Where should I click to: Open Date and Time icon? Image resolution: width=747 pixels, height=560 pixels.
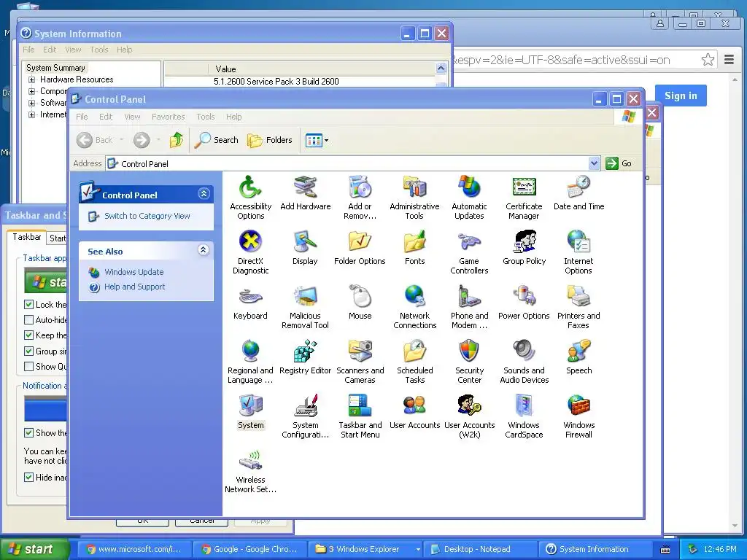tap(578, 192)
